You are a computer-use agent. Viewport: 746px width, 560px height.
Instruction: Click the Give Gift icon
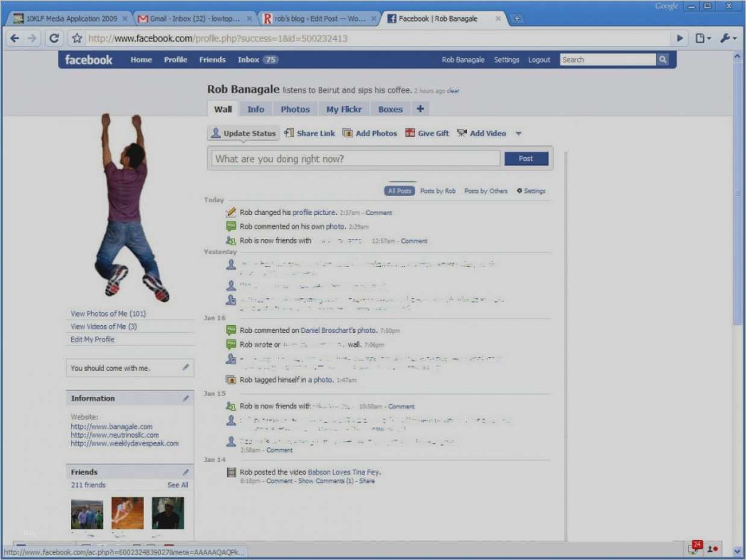(410, 133)
